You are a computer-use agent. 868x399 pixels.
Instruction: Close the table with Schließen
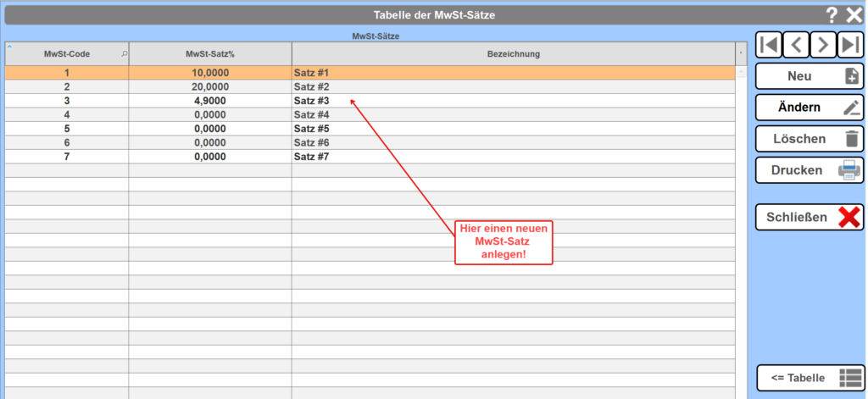(x=809, y=217)
